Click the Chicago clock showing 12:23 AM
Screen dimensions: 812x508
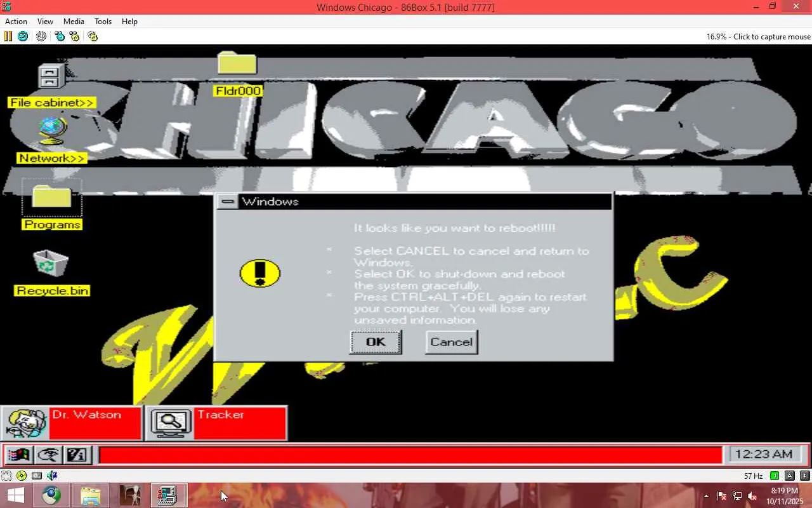(x=764, y=454)
